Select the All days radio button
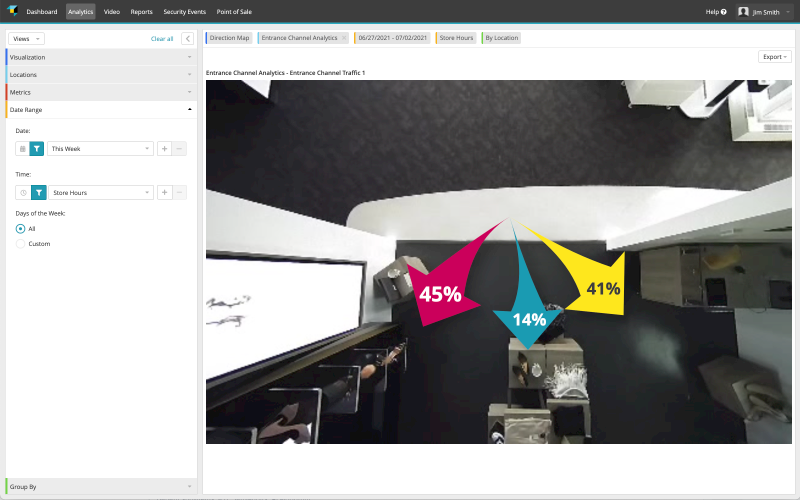This screenshot has height=500, width=800. click(21, 229)
